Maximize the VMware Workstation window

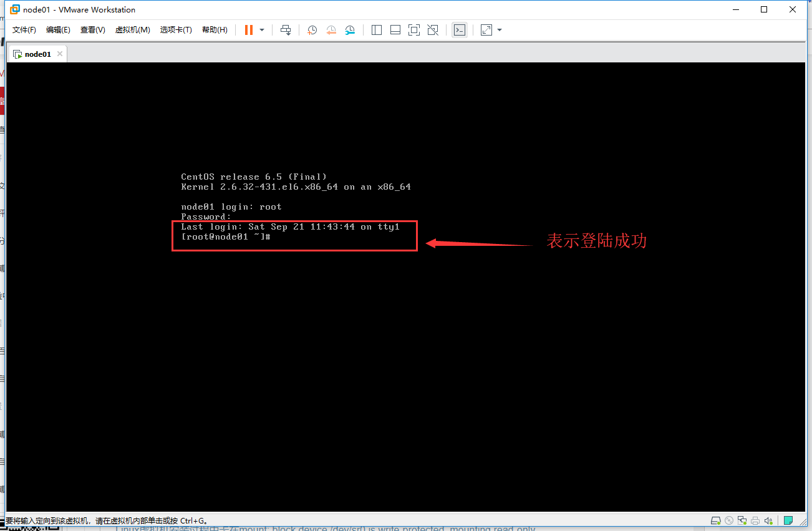pos(764,9)
